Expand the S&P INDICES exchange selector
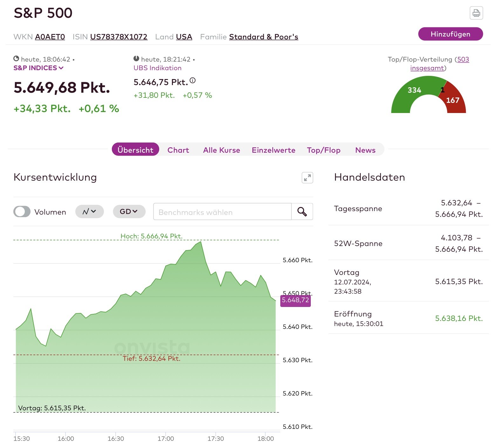 point(38,68)
